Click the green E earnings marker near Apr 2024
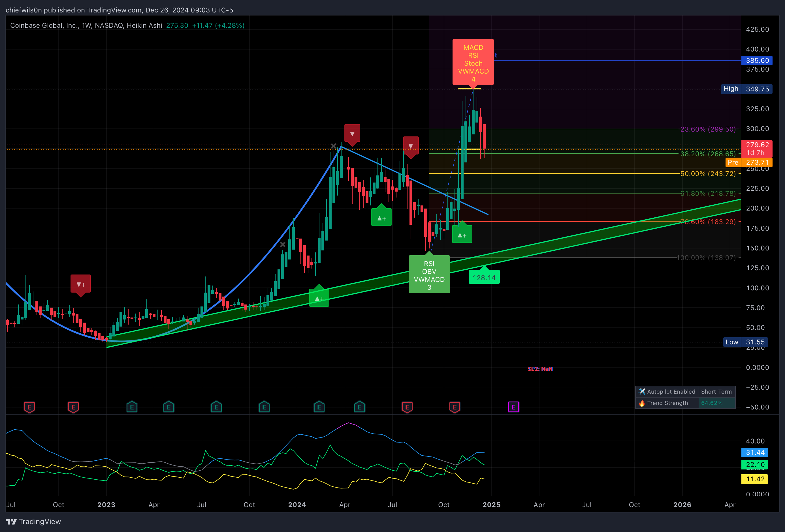The image size is (785, 532). tap(359, 407)
